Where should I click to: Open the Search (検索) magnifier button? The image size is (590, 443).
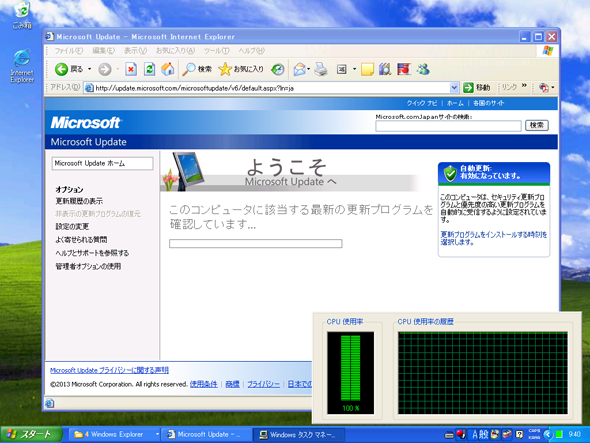coord(197,69)
